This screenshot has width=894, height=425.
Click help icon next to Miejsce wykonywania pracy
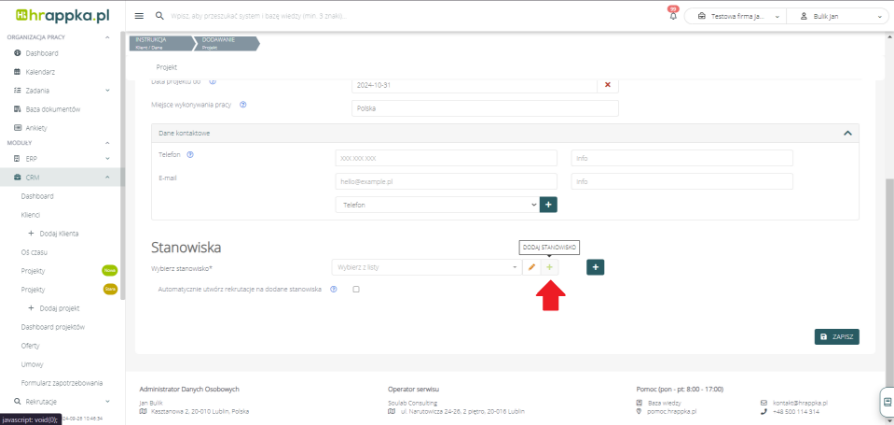[244, 104]
